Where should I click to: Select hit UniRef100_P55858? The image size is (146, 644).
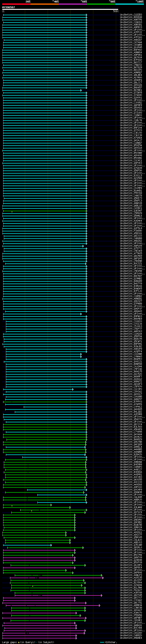point(131,615)
